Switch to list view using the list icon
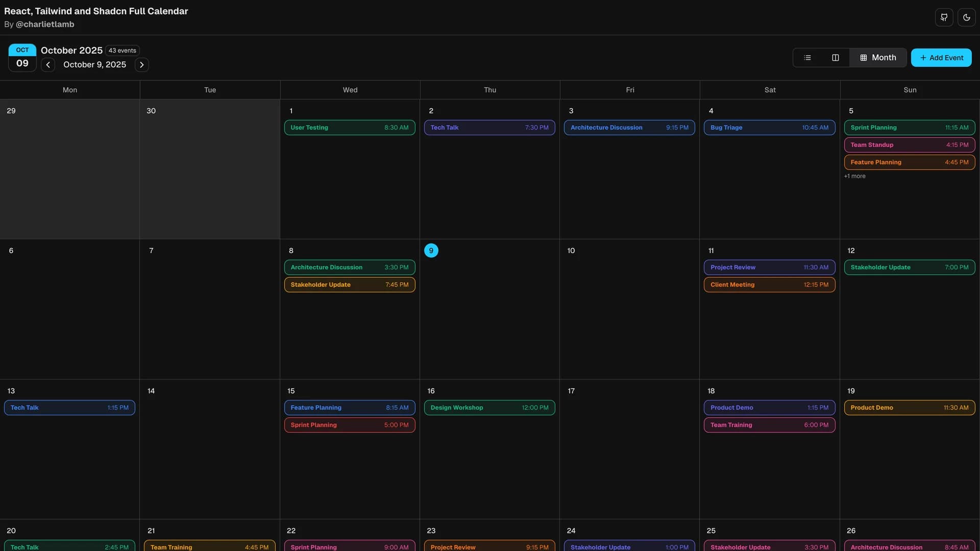The image size is (980, 551). click(x=807, y=57)
